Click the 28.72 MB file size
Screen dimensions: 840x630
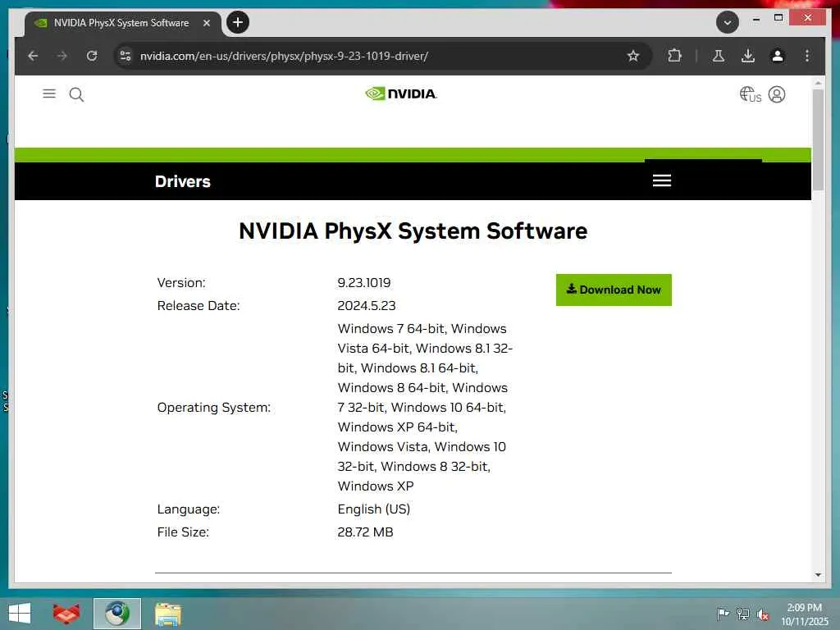365,532
